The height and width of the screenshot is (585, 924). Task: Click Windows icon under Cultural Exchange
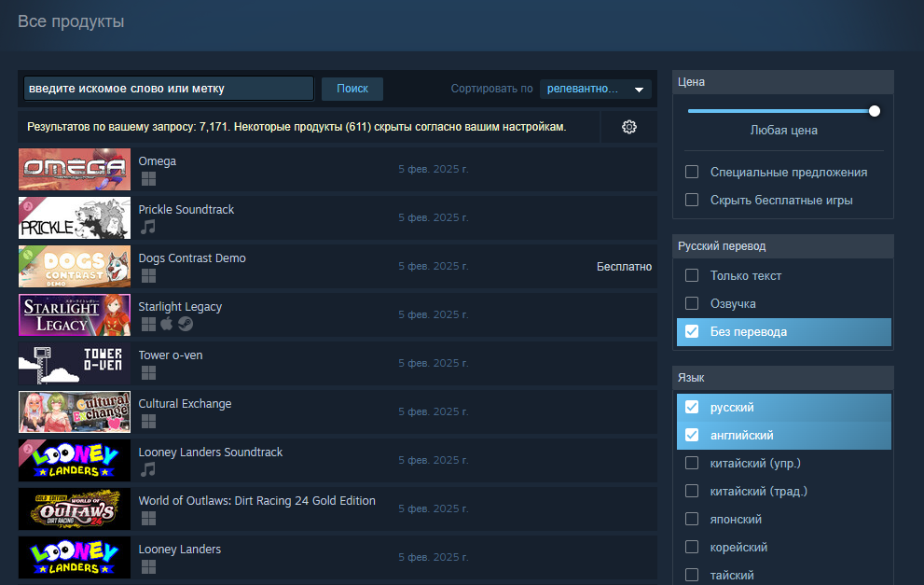[x=148, y=421]
